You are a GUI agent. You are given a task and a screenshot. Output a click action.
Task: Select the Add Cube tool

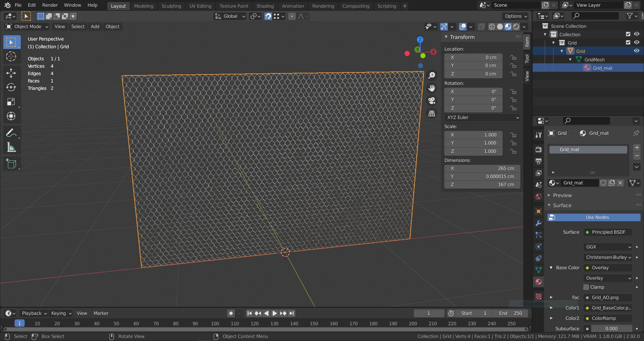(x=11, y=164)
